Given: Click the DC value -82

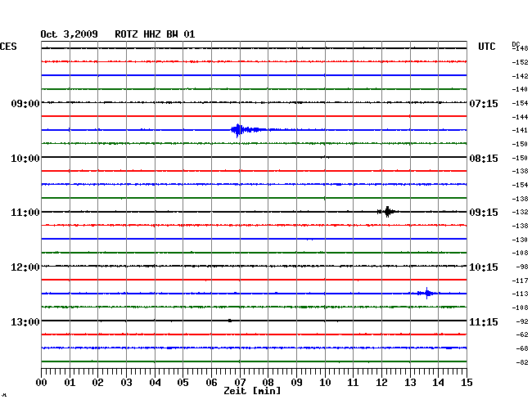Looking at the screenshot, I should (522, 362).
